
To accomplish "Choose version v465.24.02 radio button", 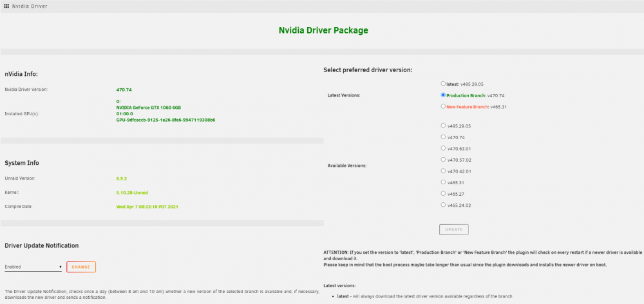I will click(443, 205).
